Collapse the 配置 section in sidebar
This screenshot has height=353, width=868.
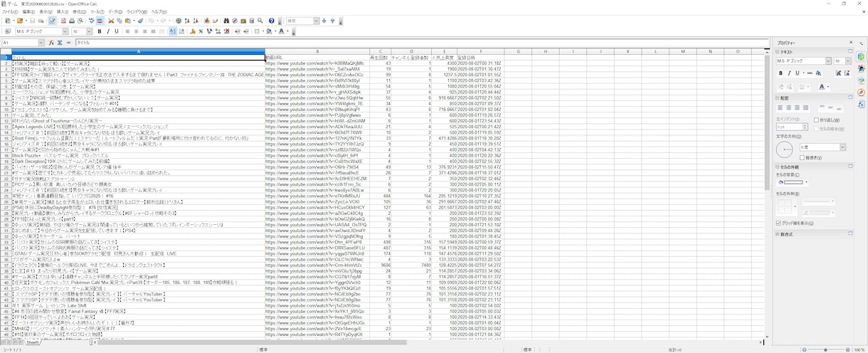pyautogui.click(x=777, y=98)
